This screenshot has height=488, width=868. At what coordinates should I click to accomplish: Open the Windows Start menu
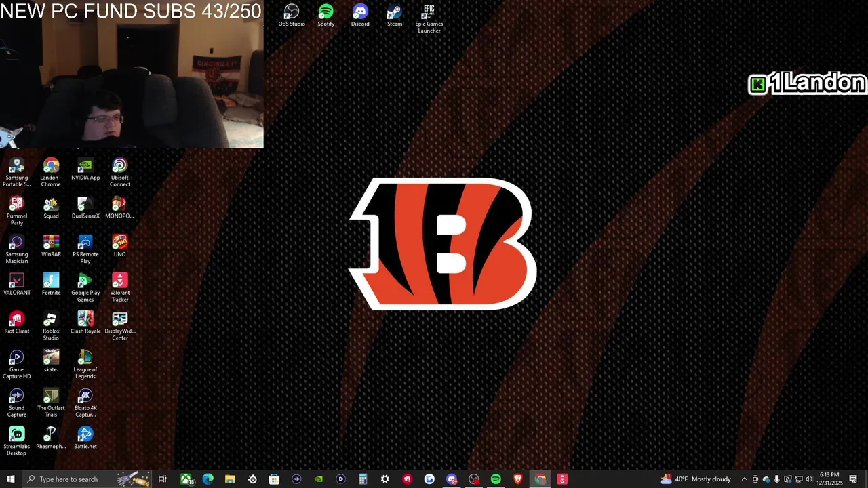click(10, 479)
